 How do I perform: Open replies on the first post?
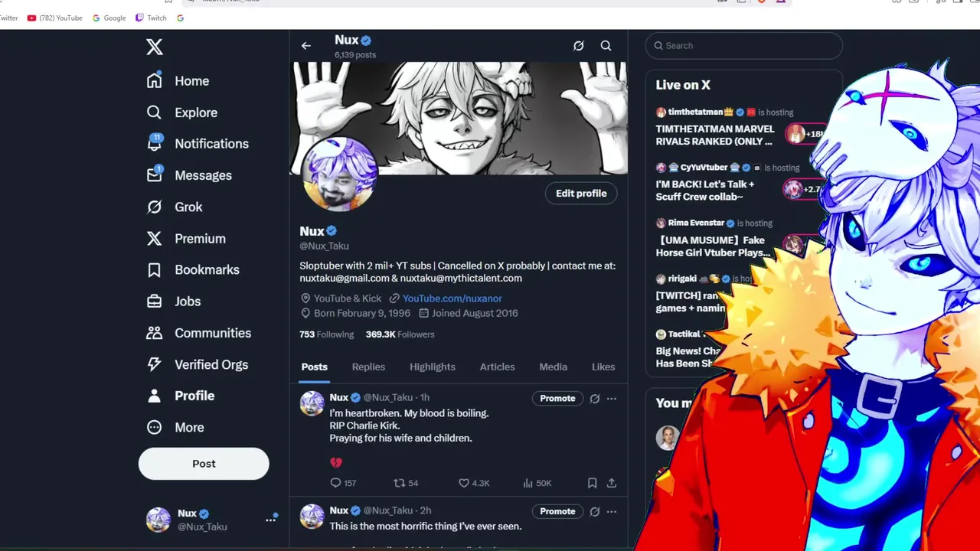click(x=343, y=483)
